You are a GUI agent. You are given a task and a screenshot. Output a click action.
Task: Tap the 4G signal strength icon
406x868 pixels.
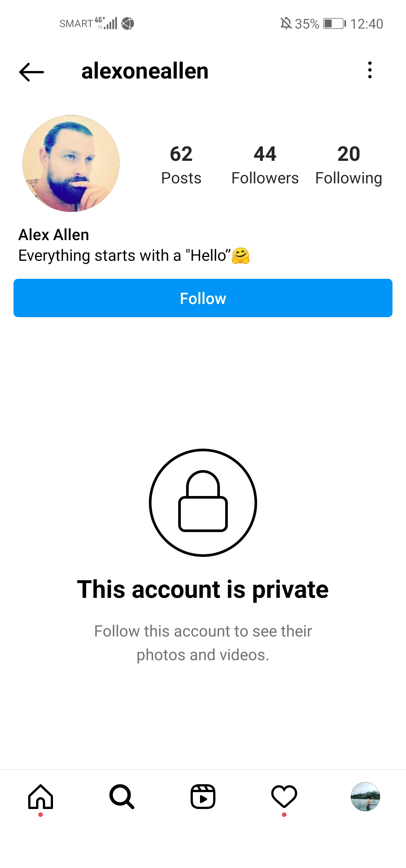106,23
